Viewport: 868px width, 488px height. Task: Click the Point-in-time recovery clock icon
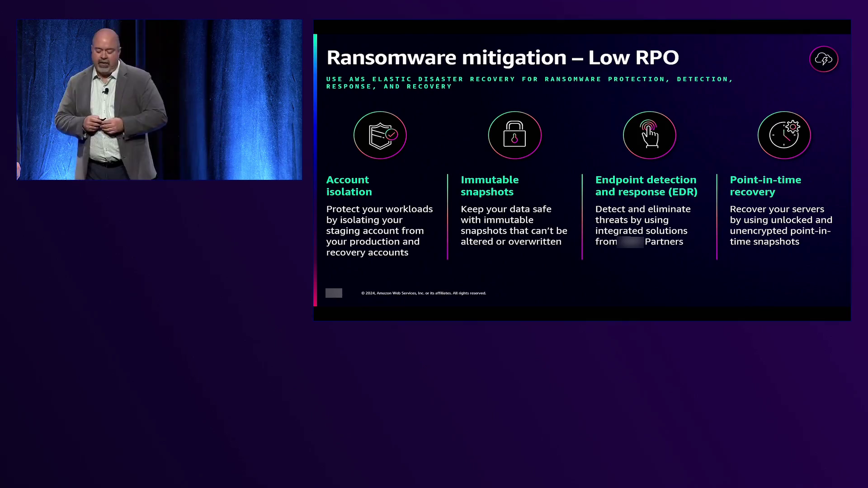click(x=784, y=135)
